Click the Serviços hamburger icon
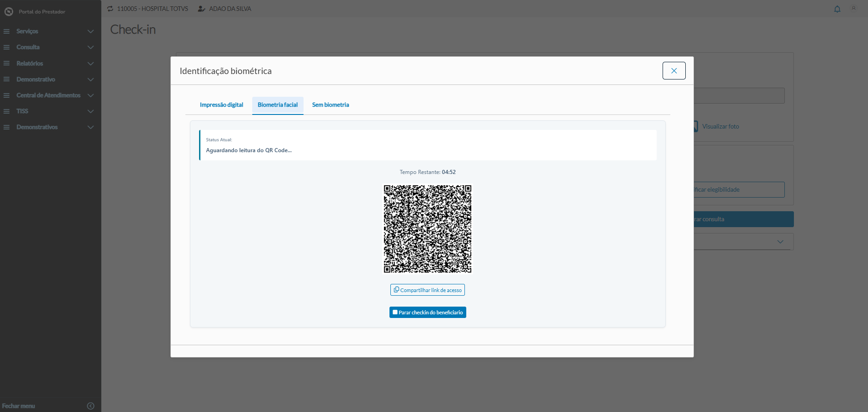Screen dimensions: 868x412 tap(6, 31)
